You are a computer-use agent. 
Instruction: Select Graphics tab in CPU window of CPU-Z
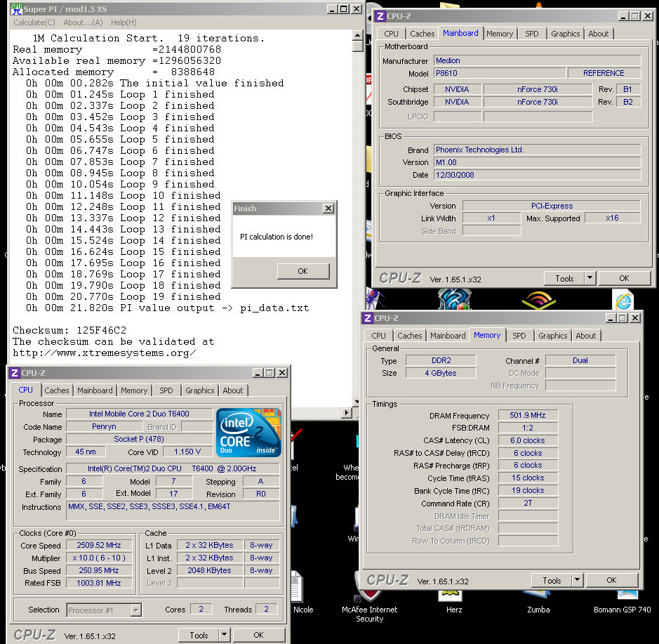(199, 390)
